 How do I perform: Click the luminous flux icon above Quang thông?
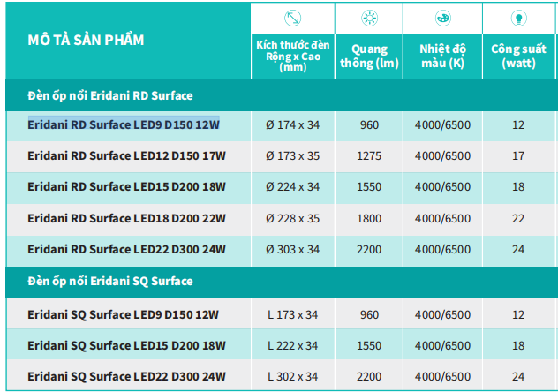[369, 19]
